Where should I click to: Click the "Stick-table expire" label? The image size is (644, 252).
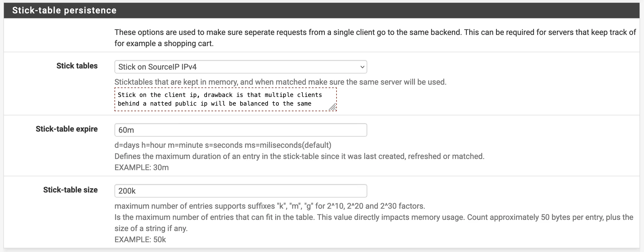tap(66, 129)
